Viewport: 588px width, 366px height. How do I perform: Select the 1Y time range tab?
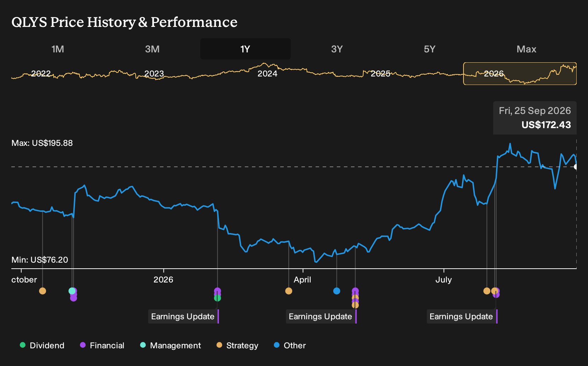[x=245, y=49]
